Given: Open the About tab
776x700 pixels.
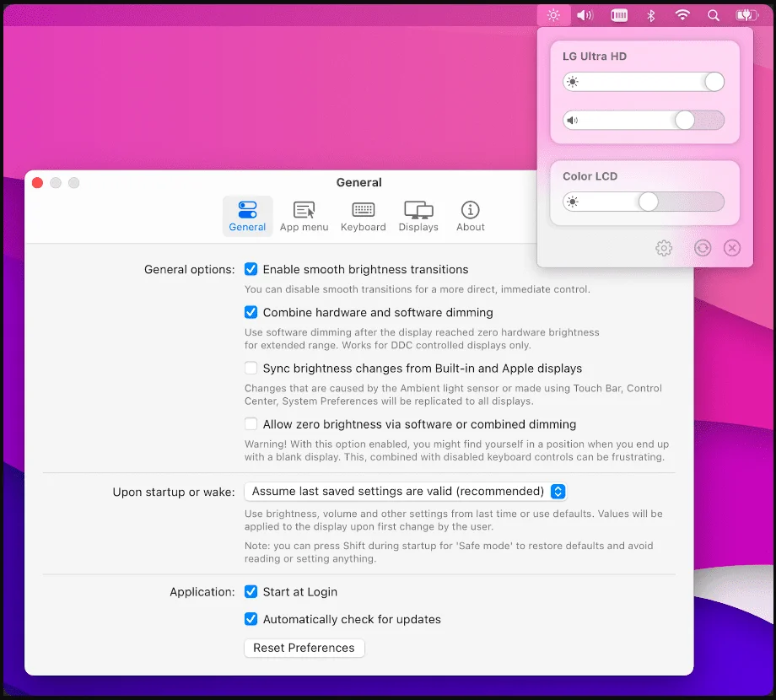Looking at the screenshot, I should tap(470, 216).
